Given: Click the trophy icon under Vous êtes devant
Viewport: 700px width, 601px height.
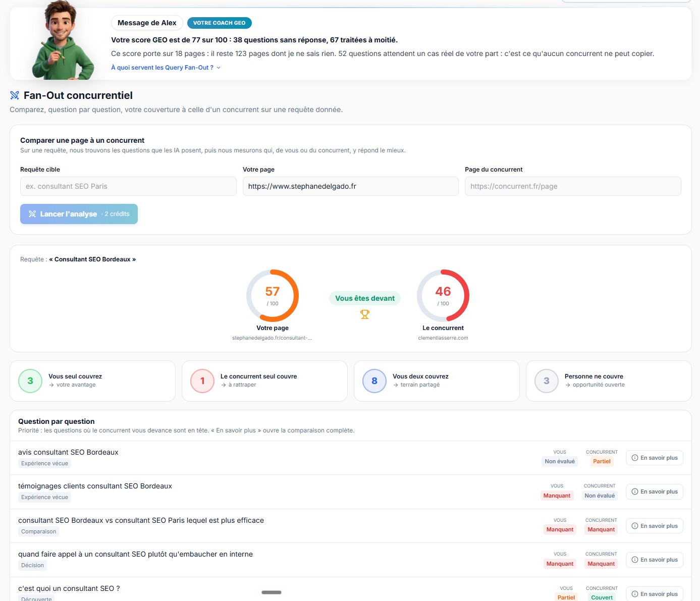Looking at the screenshot, I should (x=365, y=314).
